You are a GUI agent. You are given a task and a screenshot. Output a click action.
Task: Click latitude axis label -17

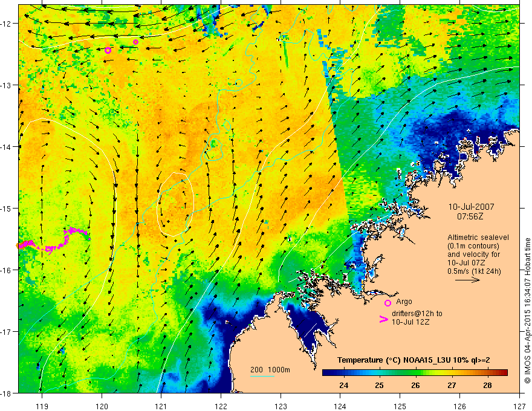[7, 332]
